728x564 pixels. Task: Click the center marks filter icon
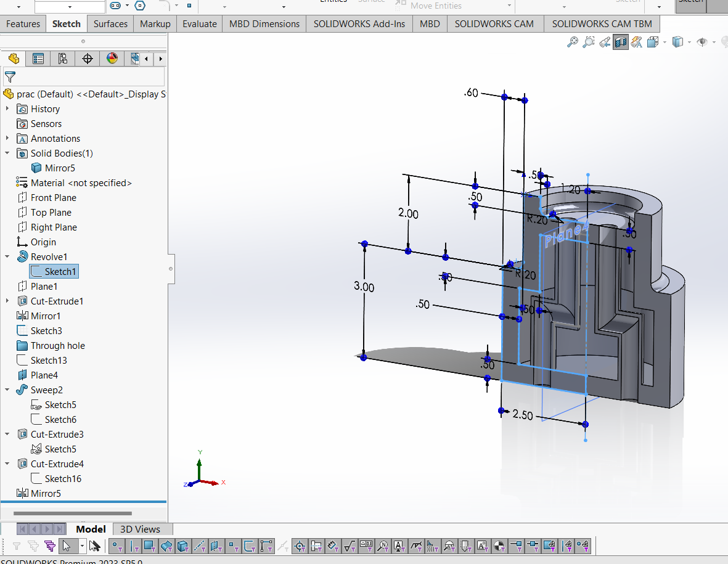click(300, 546)
